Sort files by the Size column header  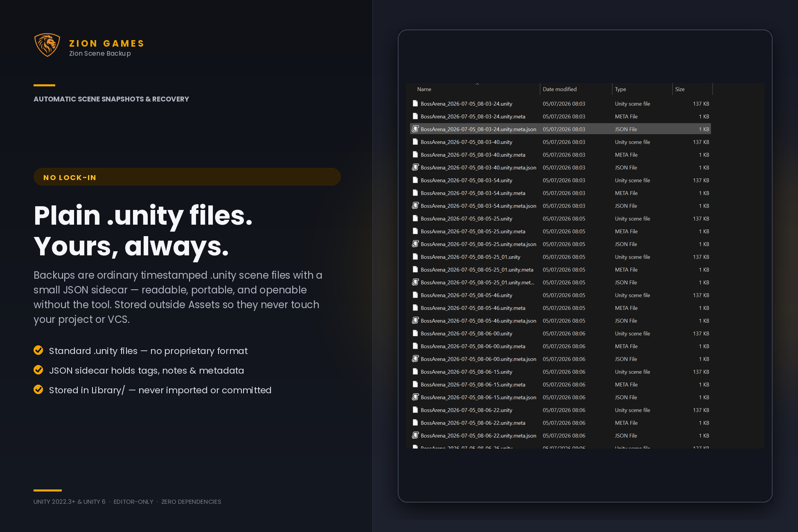point(680,89)
